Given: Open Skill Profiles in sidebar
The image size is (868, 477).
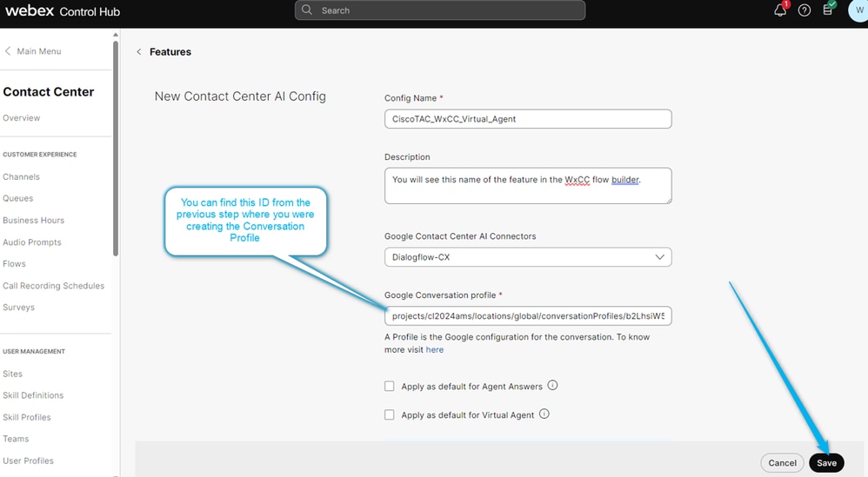Looking at the screenshot, I should (x=27, y=417).
